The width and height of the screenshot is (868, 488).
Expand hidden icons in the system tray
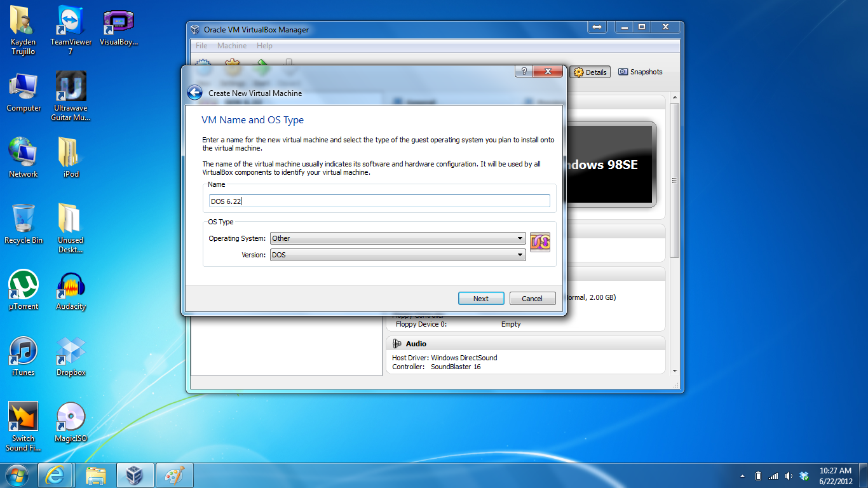[x=742, y=475]
